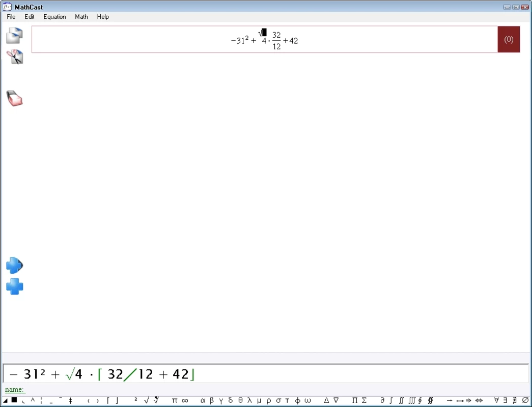Insert the single integral ∫ symbol

point(391,400)
